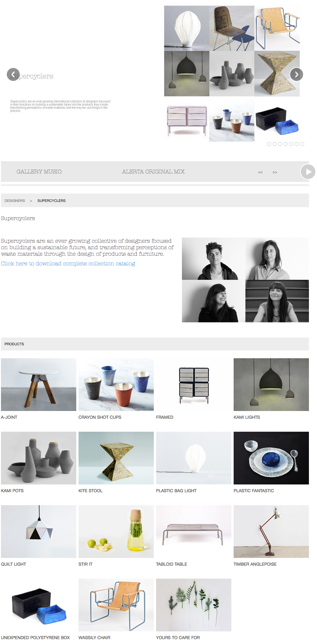Viewport: 317px width, 644px height.
Task: Open the A-Joint product thumbnail
Action: tap(38, 384)
